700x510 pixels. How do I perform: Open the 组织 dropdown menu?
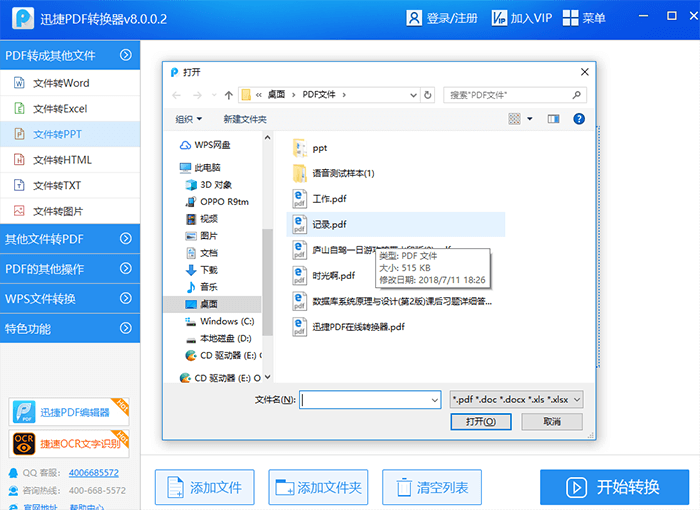tap(188, 119)
